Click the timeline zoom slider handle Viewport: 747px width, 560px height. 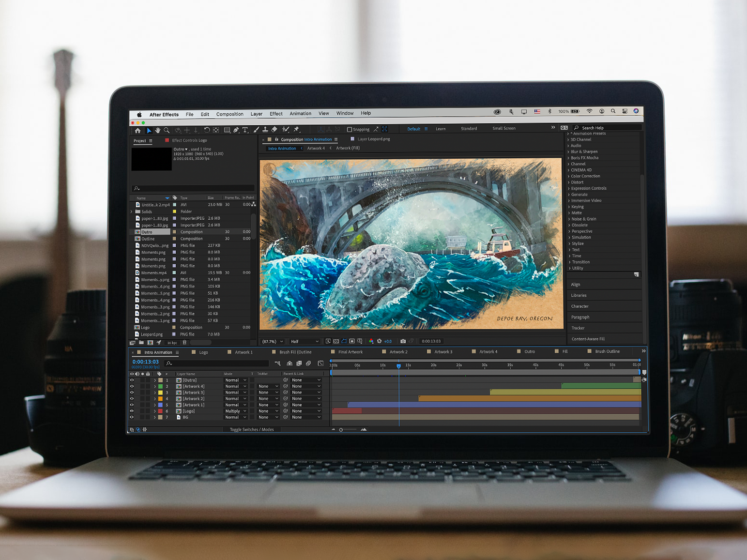[341, 430]
